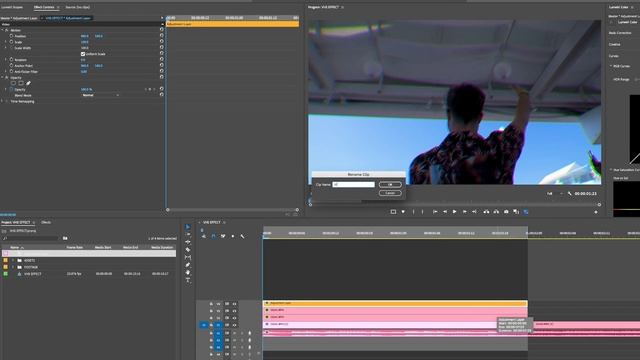Cancel the Rename Clip dialog
The image size is (640, 360).
pos(390,193)
